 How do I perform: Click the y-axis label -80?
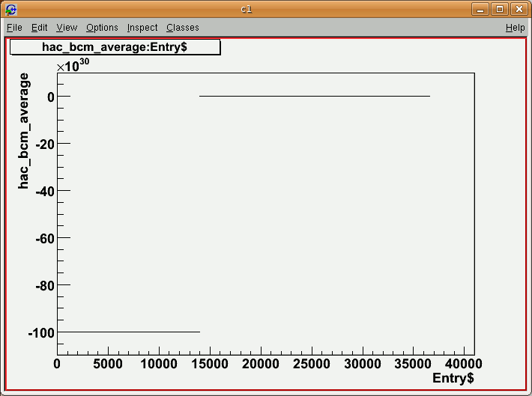click(x=45, y=286)
